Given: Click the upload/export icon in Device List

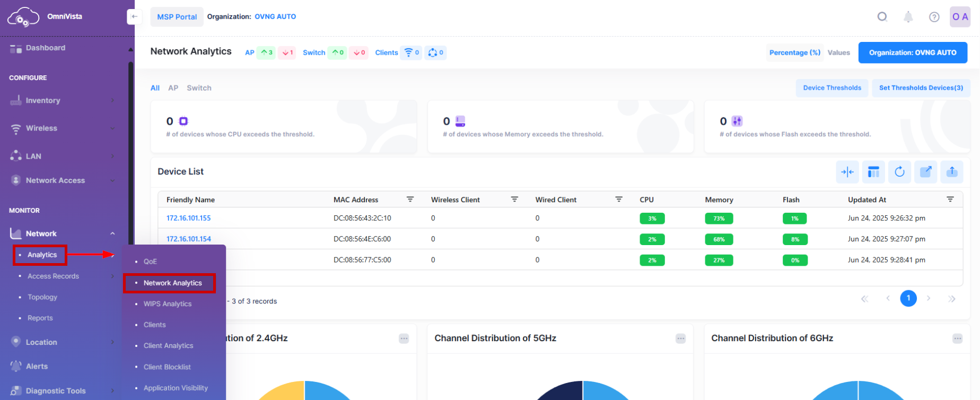Looking at the screenshot, I should (x=951, y=172).
